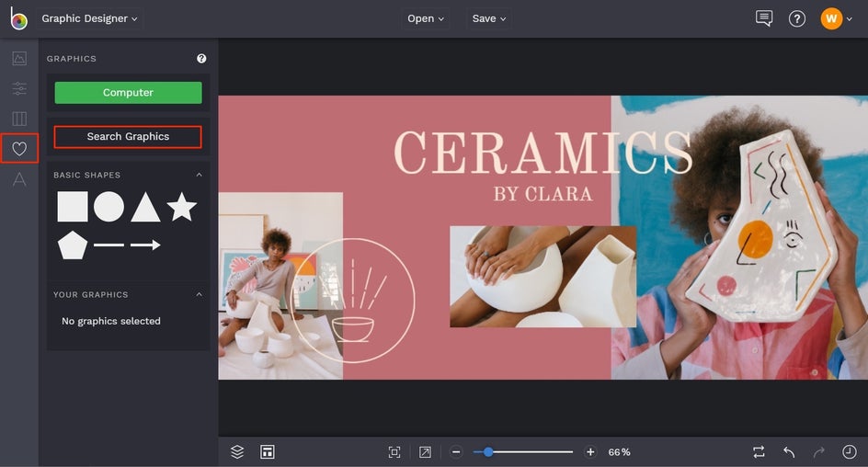Click the Graphics panel help icon

pyautogui.click(x=201, y=58)
